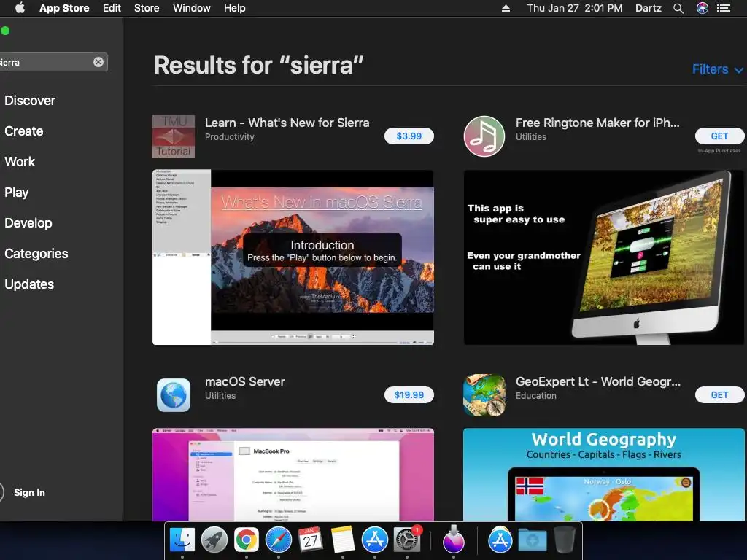
Task: Open the macOS Server globe icon
Action: [x=174, y=395]
